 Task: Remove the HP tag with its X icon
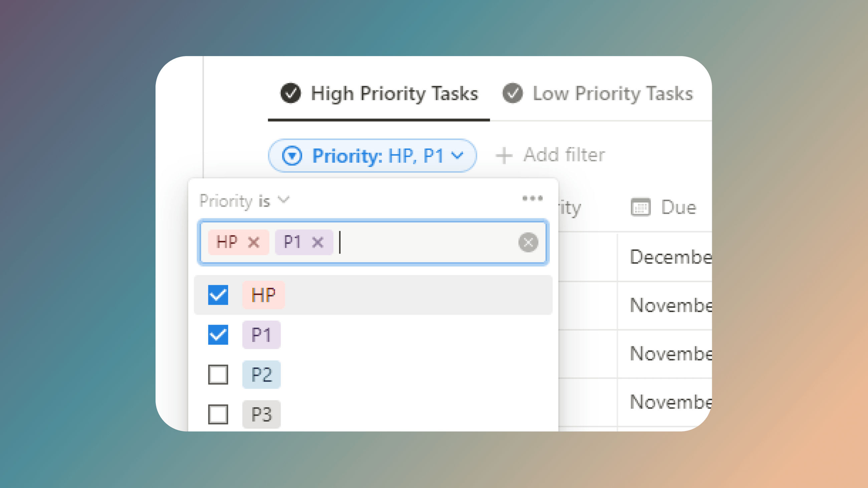pos(254,242)
